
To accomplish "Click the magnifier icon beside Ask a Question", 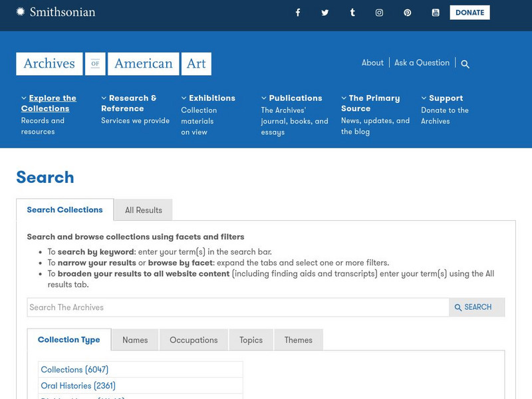I will pyautogui.click(x=465, y=65).
